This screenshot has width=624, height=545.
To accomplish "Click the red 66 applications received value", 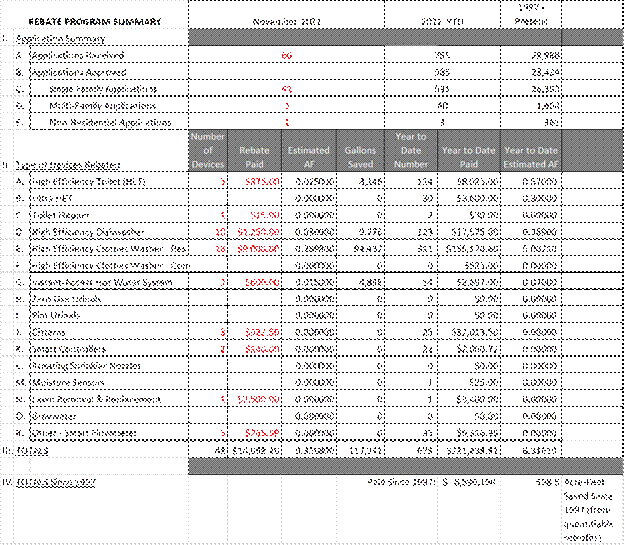I will [x=287, y=55].
